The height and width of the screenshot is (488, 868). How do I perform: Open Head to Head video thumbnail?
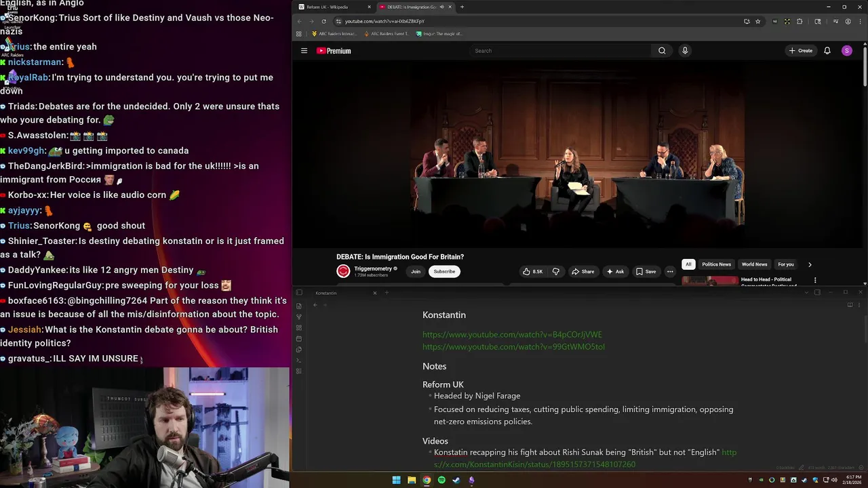[710, 281]
